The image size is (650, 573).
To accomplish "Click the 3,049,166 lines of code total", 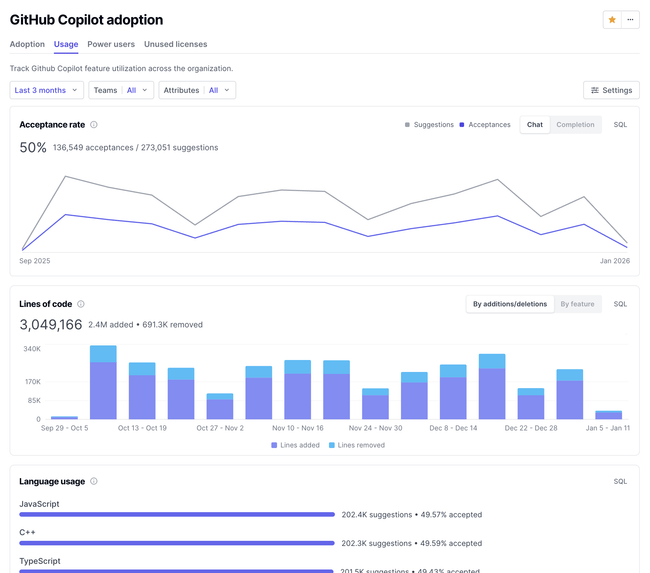I will 51,324.
